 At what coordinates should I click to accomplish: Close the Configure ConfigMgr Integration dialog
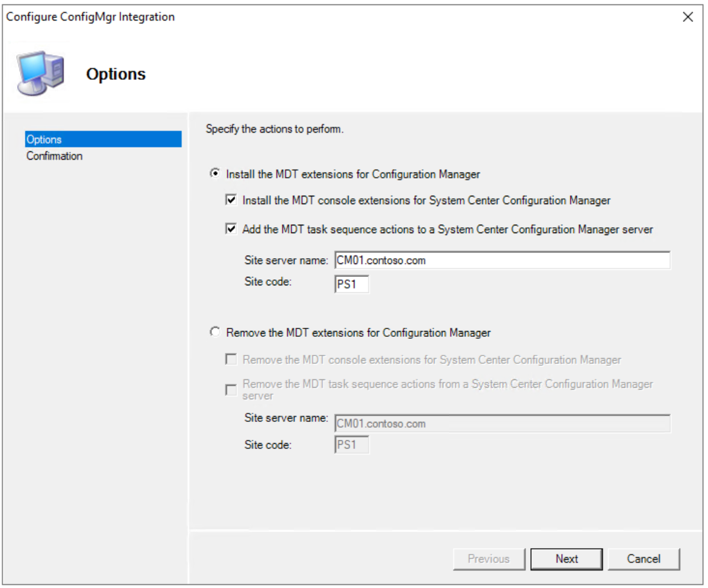[x=687, y=17]
